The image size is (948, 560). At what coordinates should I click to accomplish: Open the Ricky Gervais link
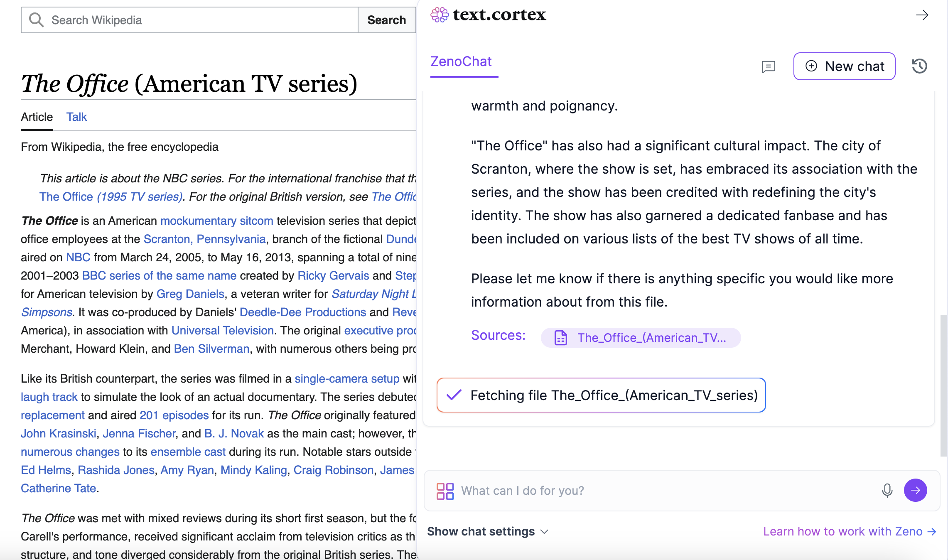point(333,275)
